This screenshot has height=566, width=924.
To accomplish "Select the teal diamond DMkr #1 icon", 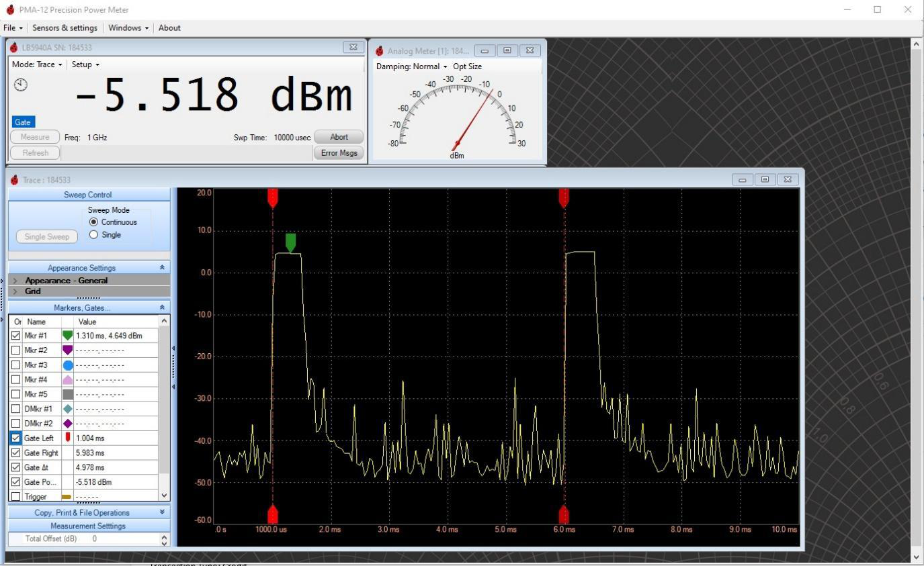I will pos(67,409).
